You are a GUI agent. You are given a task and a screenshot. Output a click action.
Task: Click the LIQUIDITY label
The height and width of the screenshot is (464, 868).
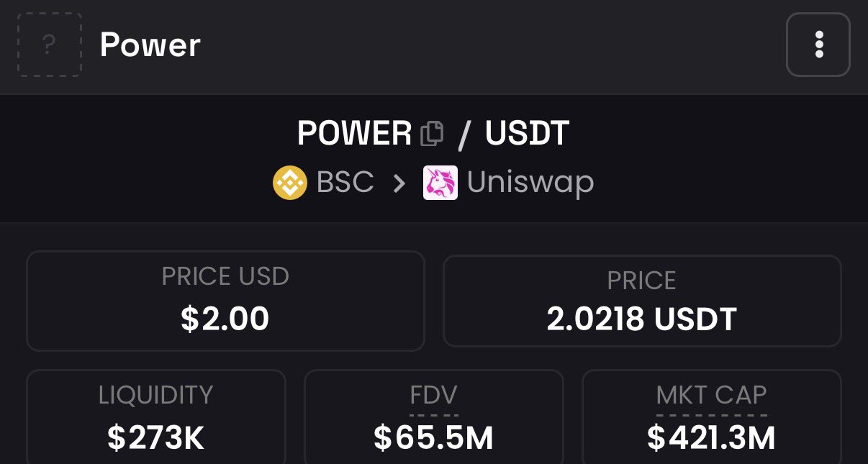(155, 395)
